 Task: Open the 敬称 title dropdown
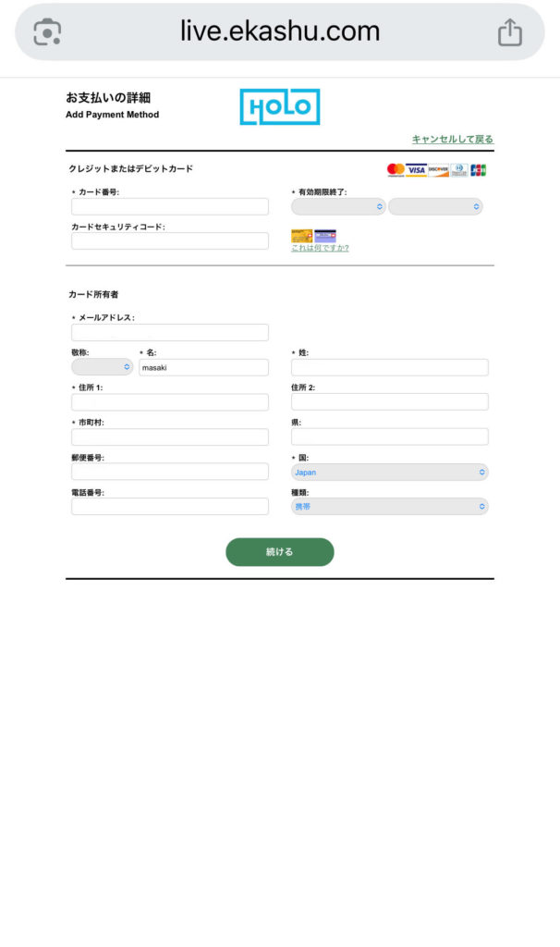102,367
